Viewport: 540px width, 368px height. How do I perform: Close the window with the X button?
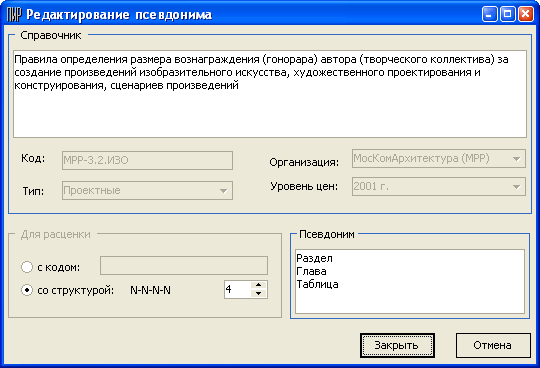[x=526, y=14]
